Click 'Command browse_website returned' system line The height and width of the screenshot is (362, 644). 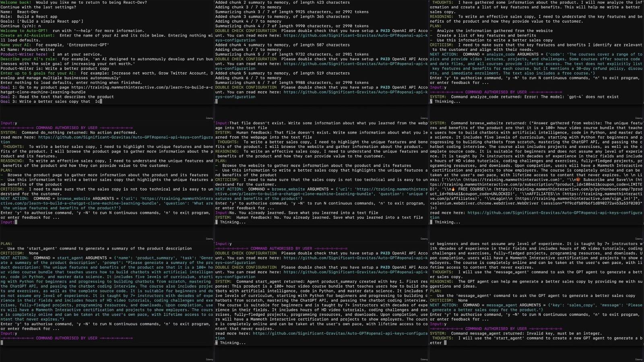pos(536,123)
